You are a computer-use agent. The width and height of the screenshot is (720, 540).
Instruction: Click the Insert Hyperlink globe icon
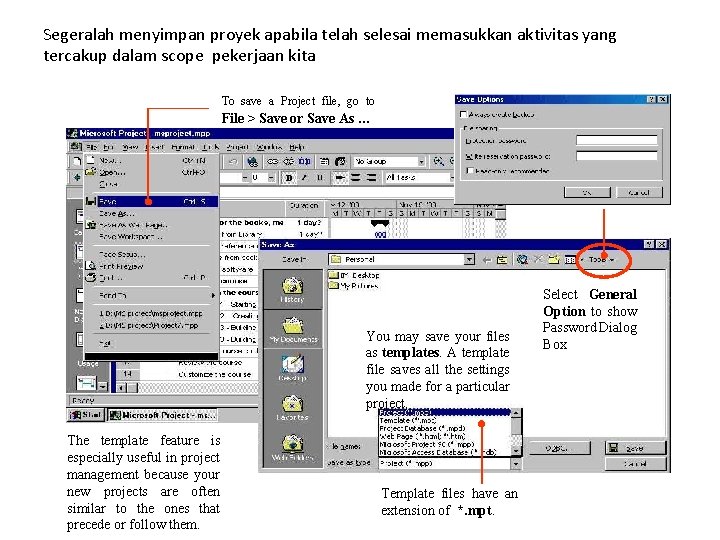pos(252,161)
